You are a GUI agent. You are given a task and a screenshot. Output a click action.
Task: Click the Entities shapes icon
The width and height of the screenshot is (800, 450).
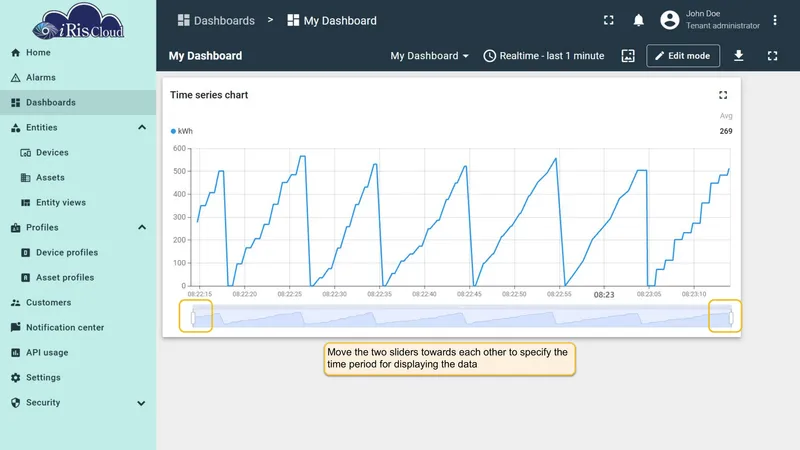coord(15,128)
